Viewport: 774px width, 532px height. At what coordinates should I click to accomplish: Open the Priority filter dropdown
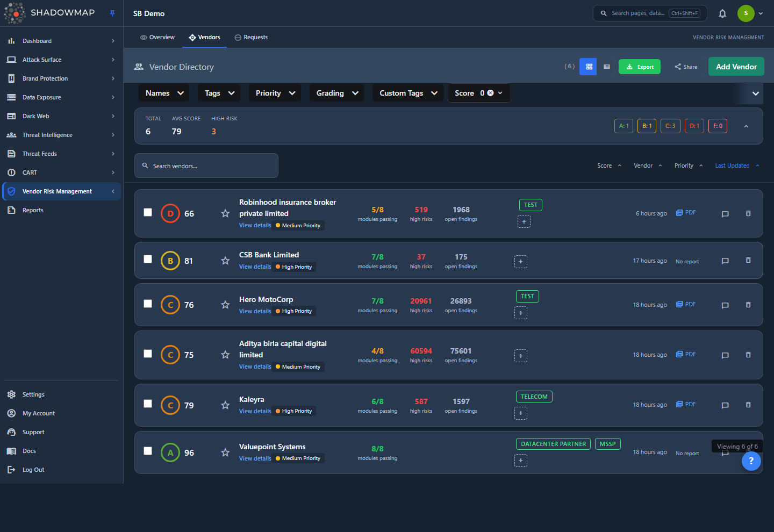pos(275,93)
